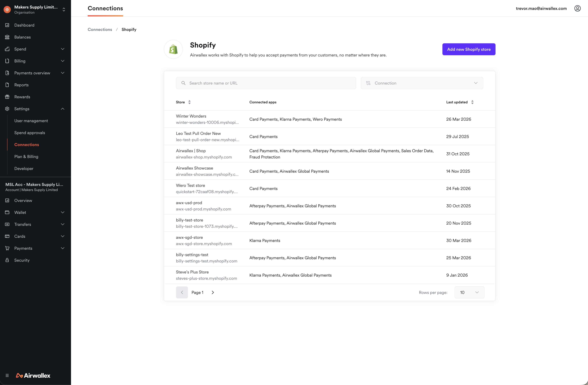
Task: Open Steve's Plus Store row
Action: click(329, 275)
